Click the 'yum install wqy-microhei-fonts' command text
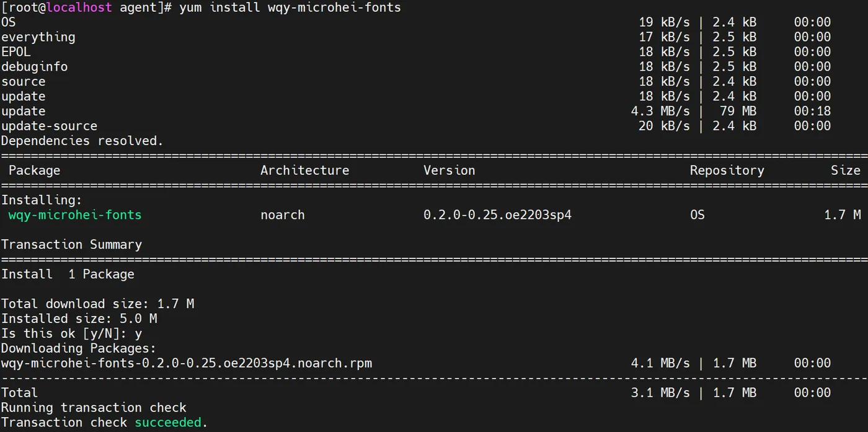This screenshot has height=432, width=868. pyautogui.click(x=290, y=8)
